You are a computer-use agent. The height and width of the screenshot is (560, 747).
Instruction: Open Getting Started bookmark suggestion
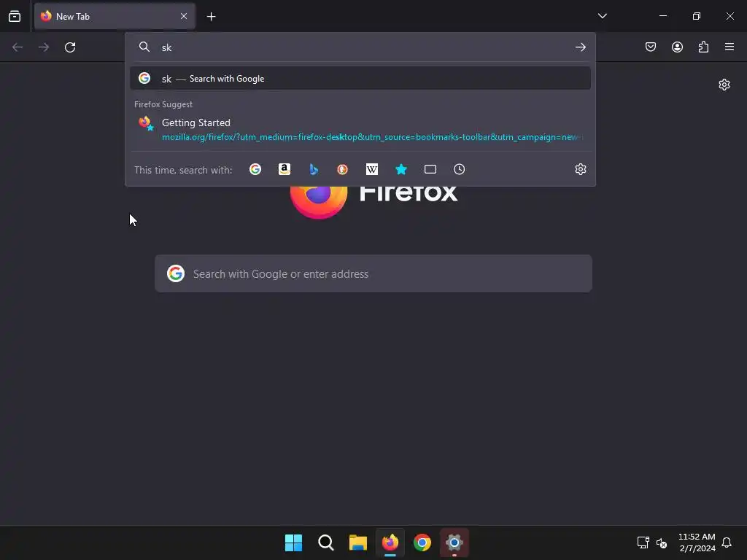(360, 129)
